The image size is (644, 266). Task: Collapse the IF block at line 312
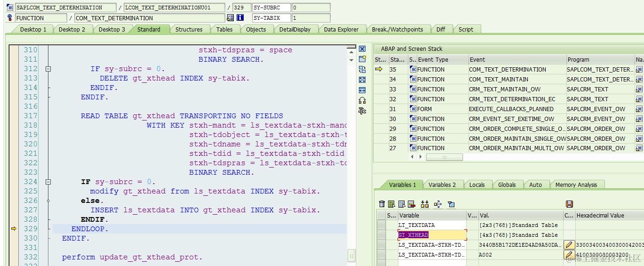[x=48, y=69]
